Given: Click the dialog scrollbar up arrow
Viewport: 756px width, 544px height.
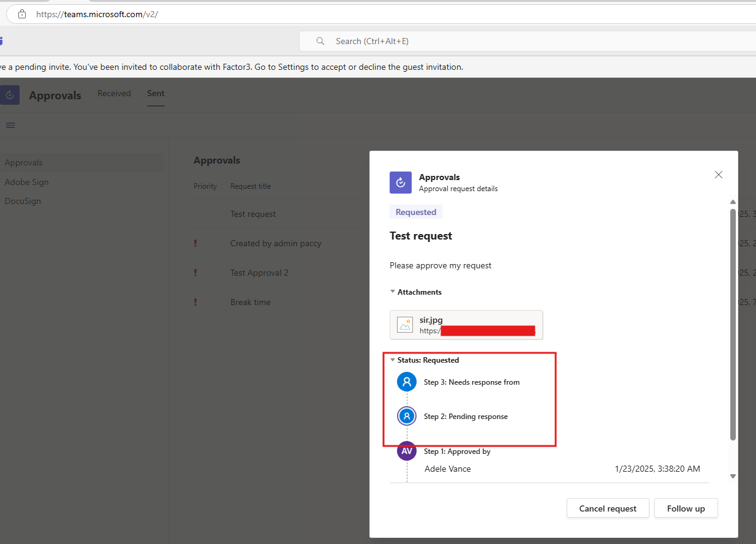Looking at the screenshot, I should pyautogui.click(x=733, y=202).
